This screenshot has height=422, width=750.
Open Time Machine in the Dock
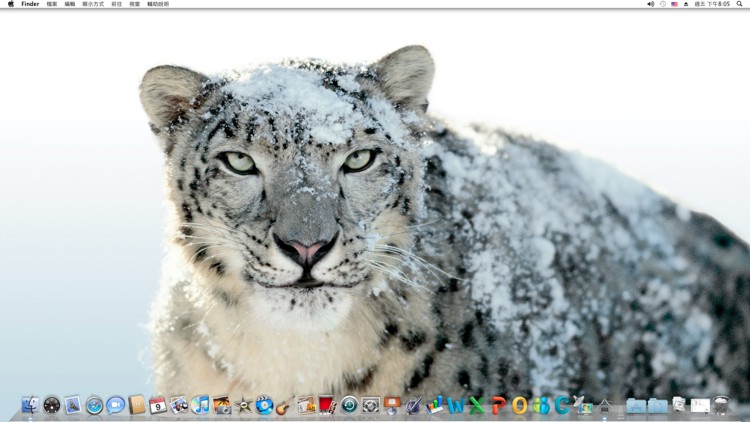(349, 405)
